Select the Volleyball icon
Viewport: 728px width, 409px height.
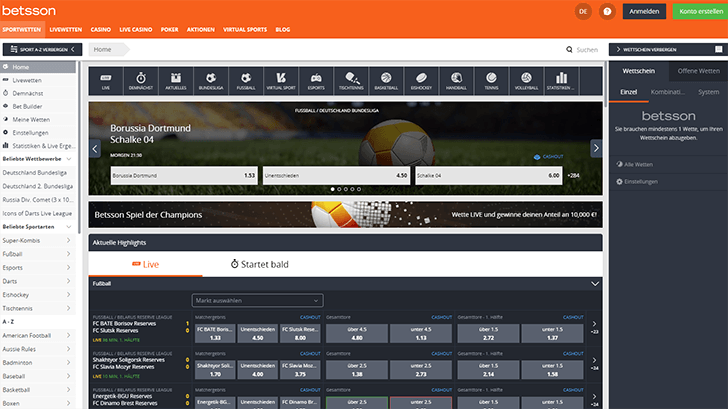pyautogui.click(x=526, y=81)
